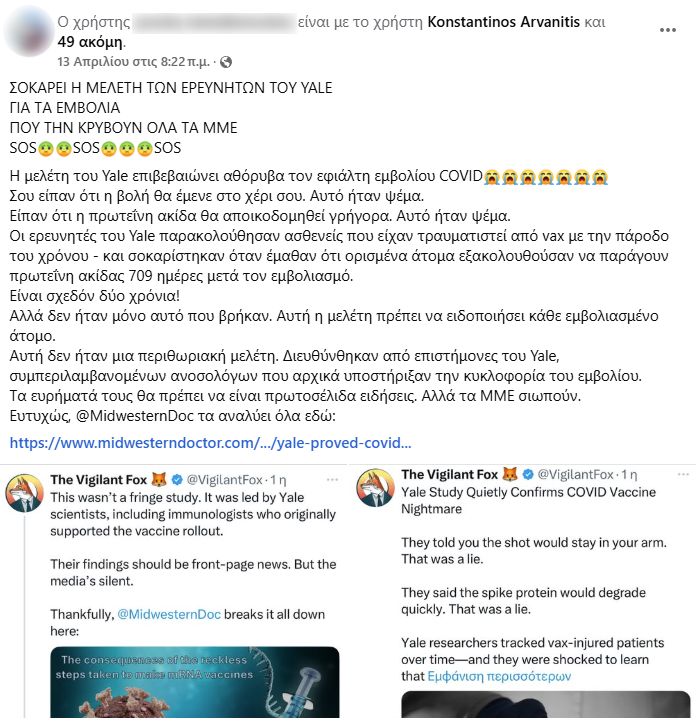Image resolution: width=696 pixels, height=718 pixels.
Task: Open the left tweet's three-dots menu
Action: pos(332,479)
